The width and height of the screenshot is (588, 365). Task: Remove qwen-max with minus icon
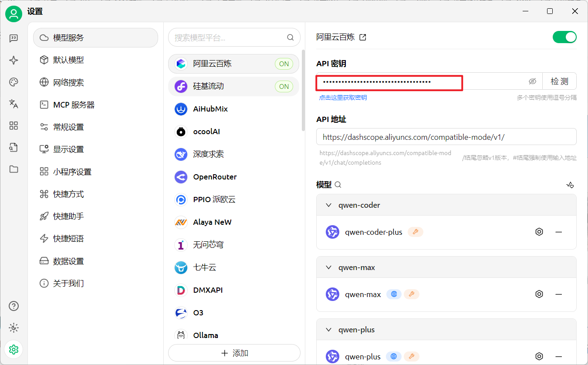tap(559, 294)
